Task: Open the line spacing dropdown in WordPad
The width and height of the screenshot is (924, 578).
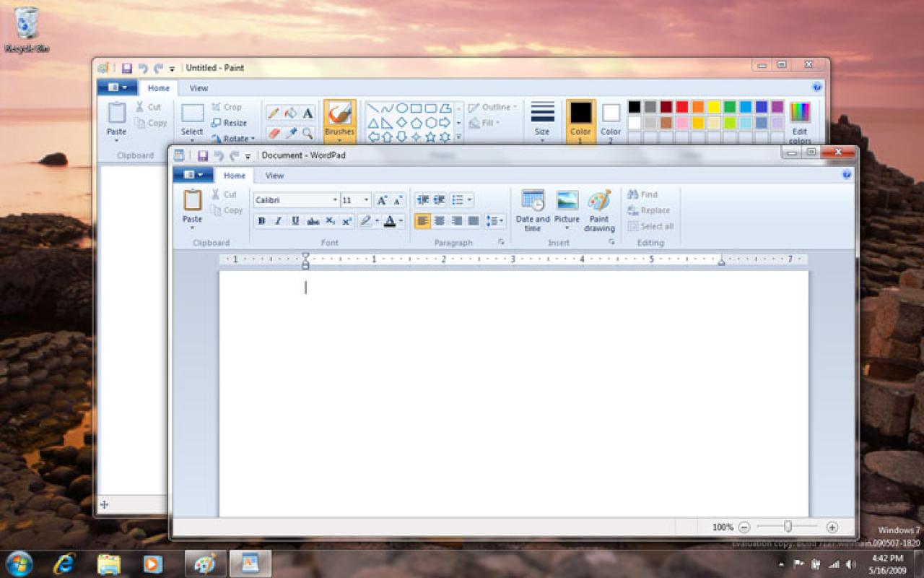Action: pos(495,221)
